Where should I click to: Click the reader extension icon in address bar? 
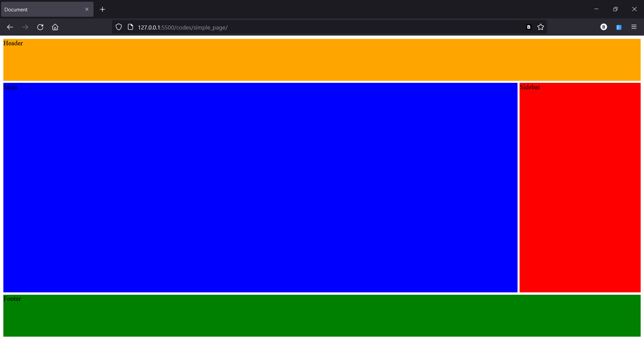[529, 27]
